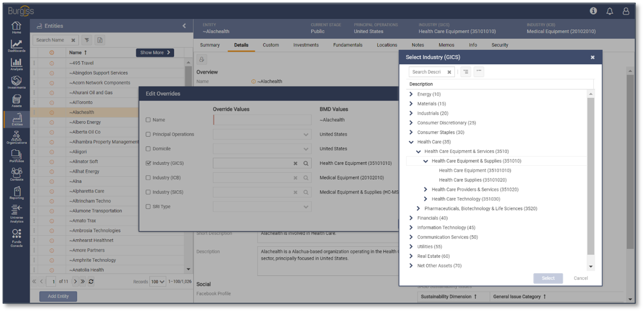Open the Portfolios section

[16, 156]
